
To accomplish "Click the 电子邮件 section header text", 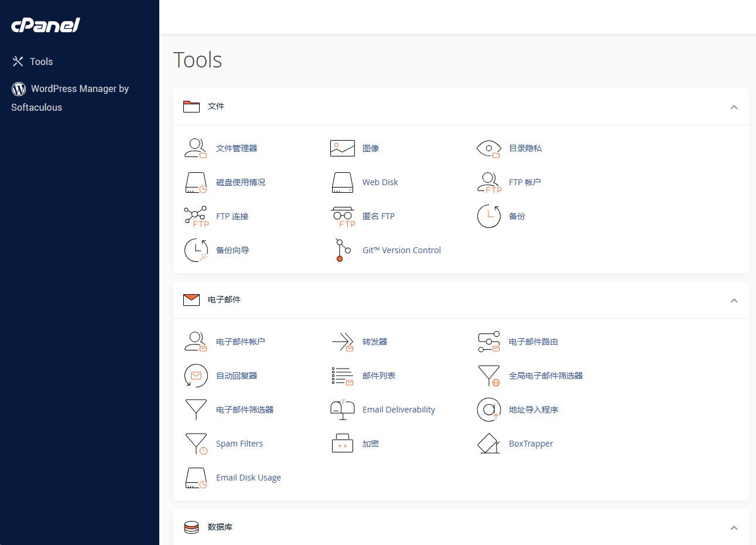I will tap(224, 299).
